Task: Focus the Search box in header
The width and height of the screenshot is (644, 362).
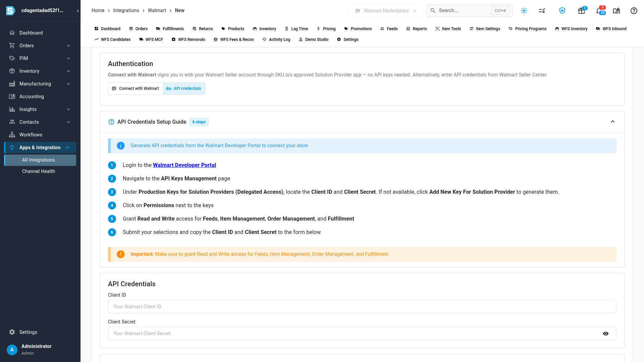Action: coord(469,11)
